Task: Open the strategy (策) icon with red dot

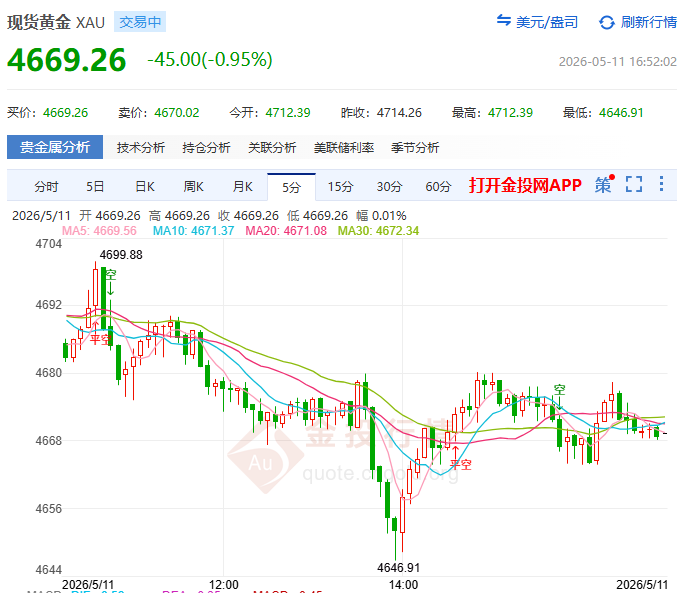Action: [604, 184]
